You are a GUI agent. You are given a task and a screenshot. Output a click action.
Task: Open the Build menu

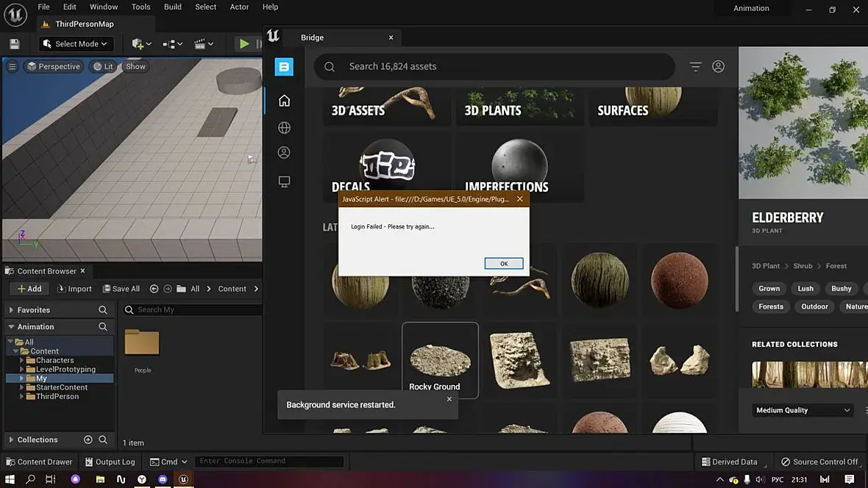pyautogui.click(x=173, y=7)
